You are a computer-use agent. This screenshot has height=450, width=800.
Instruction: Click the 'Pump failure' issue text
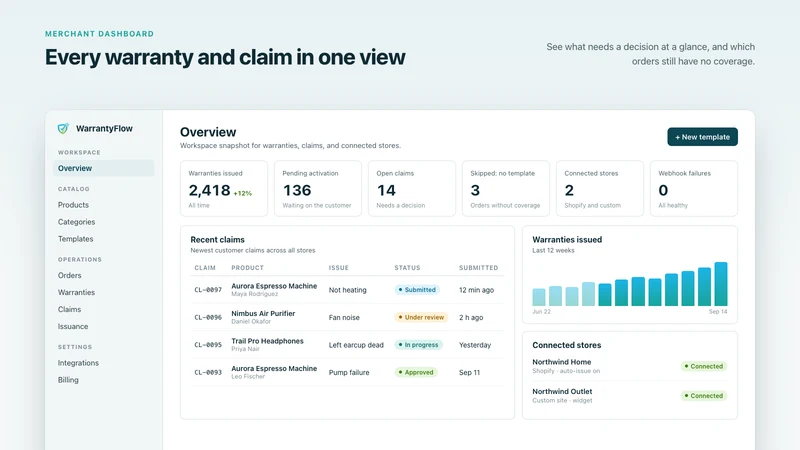(349, 372)
